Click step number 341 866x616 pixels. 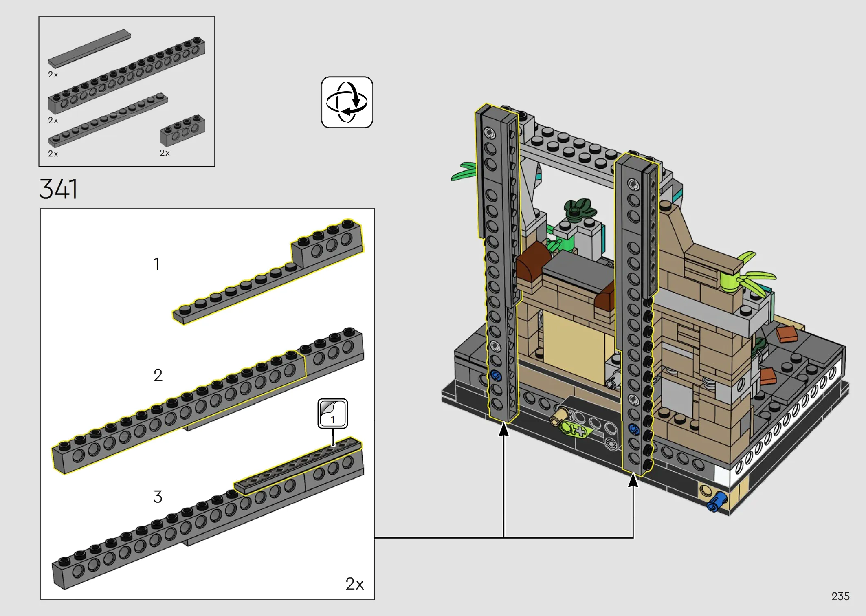[58, 189]
